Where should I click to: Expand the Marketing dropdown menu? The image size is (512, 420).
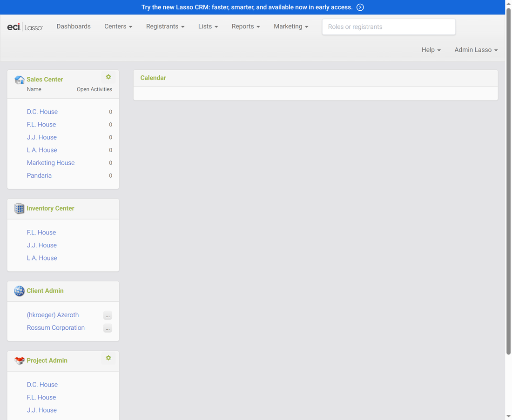291,27
